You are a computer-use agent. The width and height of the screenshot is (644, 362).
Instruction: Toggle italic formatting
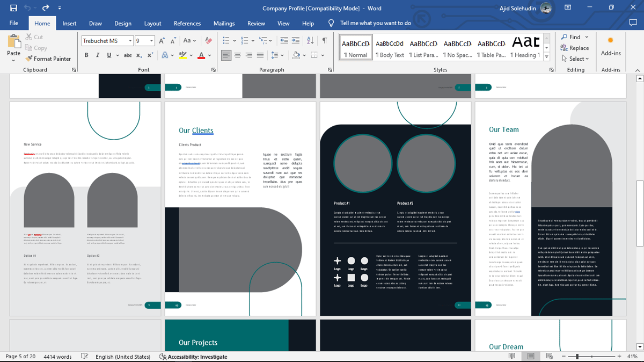pos(97,55)
